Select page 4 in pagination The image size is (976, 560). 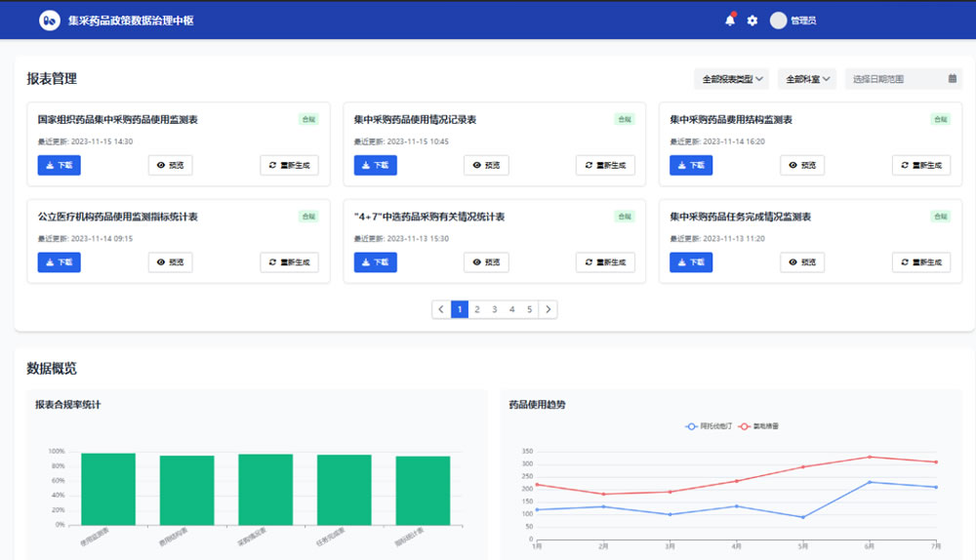(511, 309)
